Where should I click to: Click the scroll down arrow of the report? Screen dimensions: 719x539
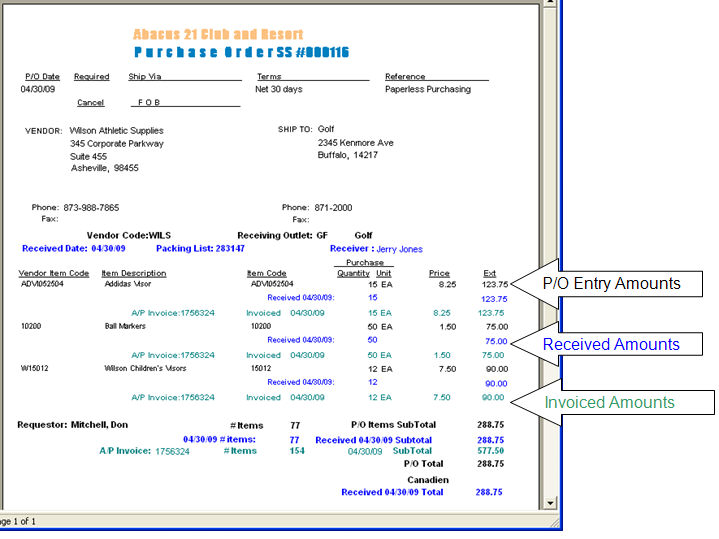tap(550, 503)
